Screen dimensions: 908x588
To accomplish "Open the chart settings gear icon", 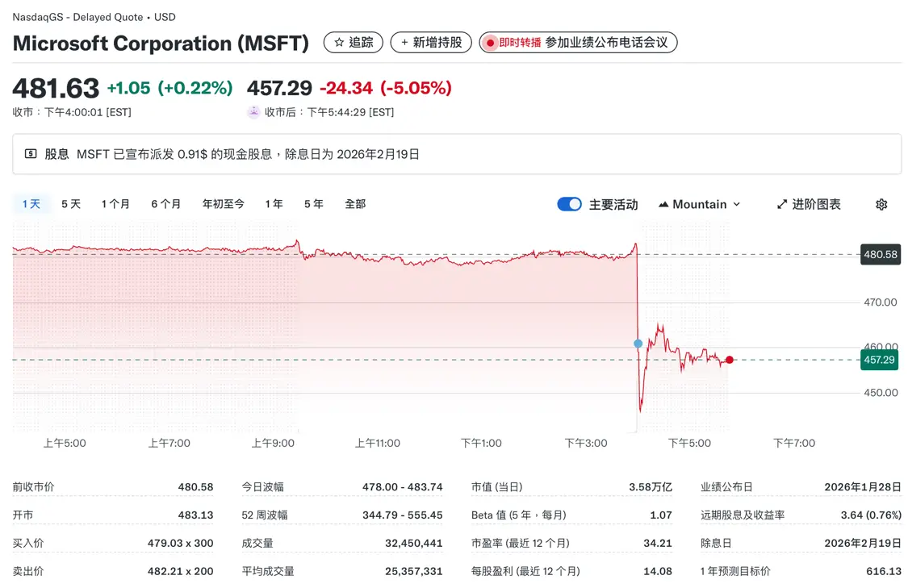I will pyautogui.click(x=881, y=204).
